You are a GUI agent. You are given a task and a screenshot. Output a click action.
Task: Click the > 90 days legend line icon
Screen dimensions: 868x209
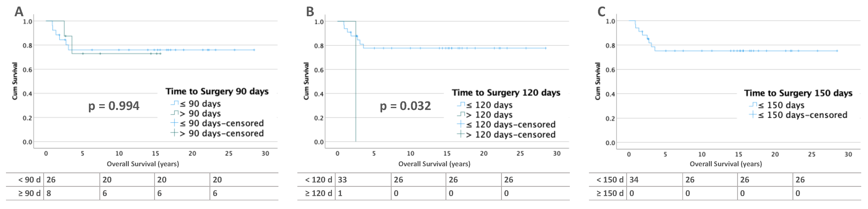coord(175,113)
